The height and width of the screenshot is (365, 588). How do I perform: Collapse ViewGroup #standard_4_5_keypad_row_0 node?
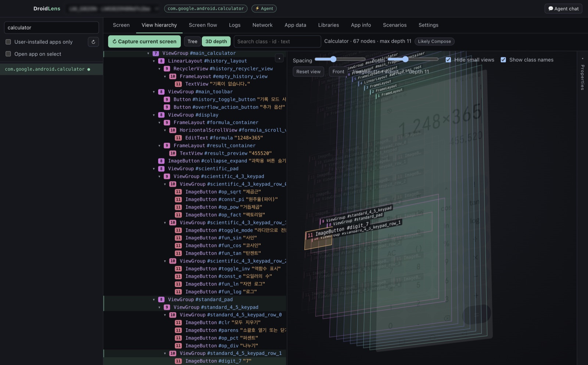click(x=165, y=315)
